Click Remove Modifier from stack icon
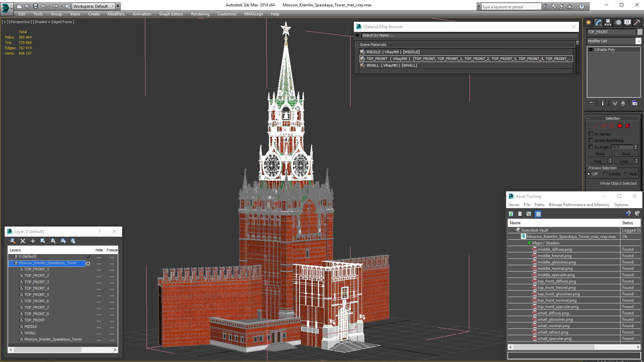 click(x=623, y=103)
